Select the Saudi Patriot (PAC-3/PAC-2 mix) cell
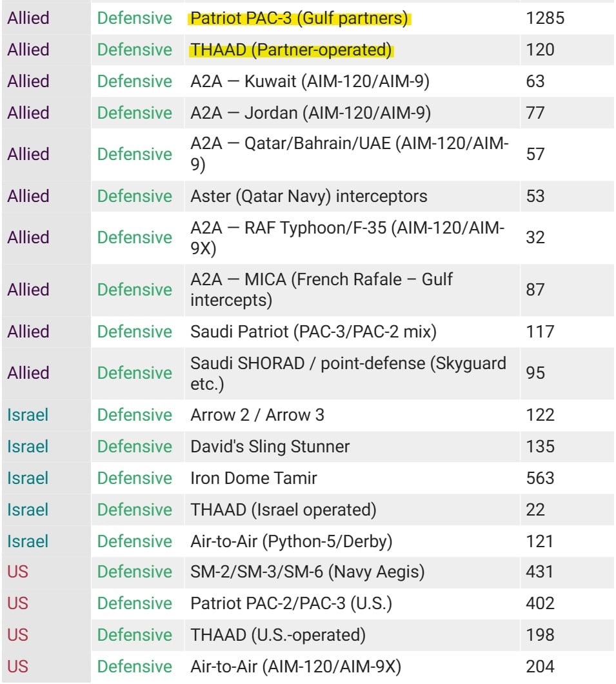616x684 pixels. 313,332
